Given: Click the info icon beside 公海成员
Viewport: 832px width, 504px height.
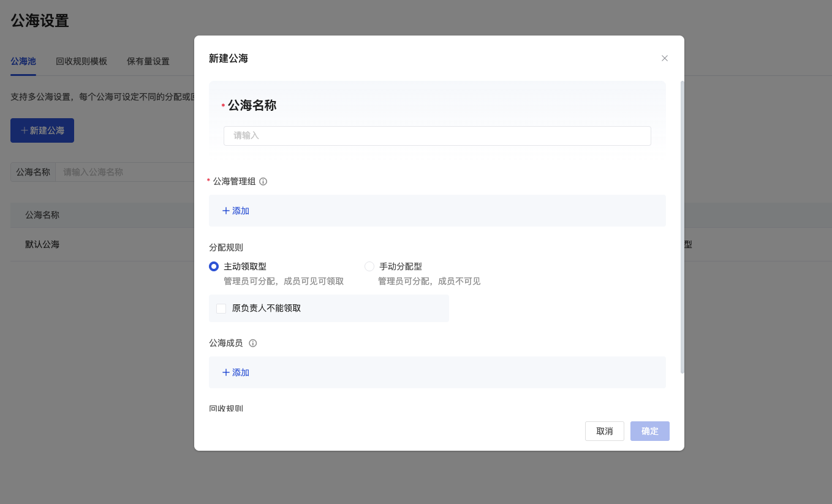Looking at the screenshot, I should click(252, 343).
